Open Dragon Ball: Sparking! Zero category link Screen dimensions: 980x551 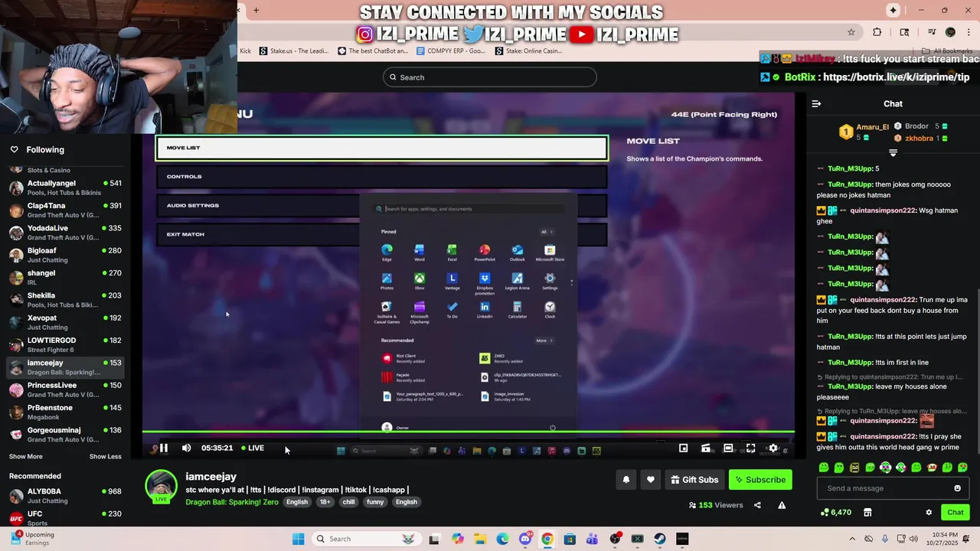(x=232, y=502)
